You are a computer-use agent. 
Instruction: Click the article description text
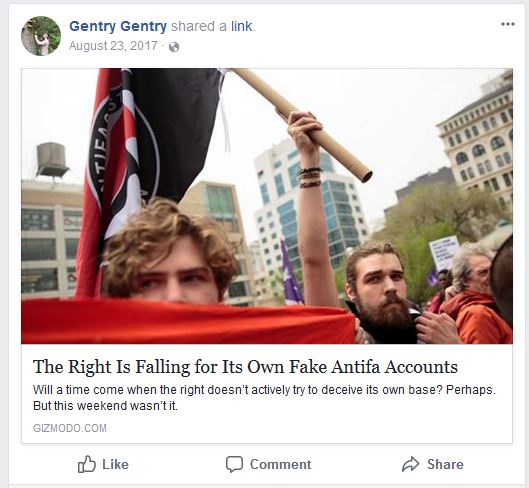click(x=264, y=398)
